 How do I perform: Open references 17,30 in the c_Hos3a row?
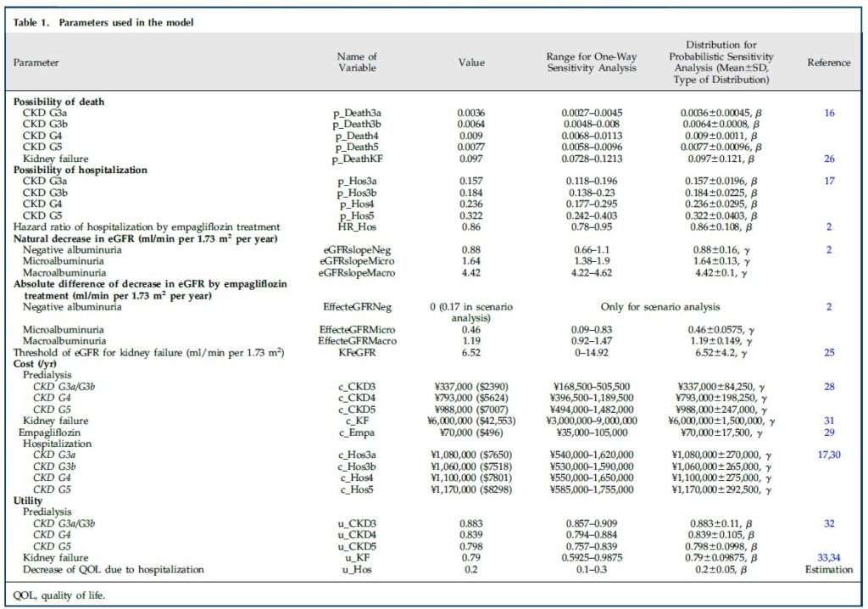click(x=828, y=455)
